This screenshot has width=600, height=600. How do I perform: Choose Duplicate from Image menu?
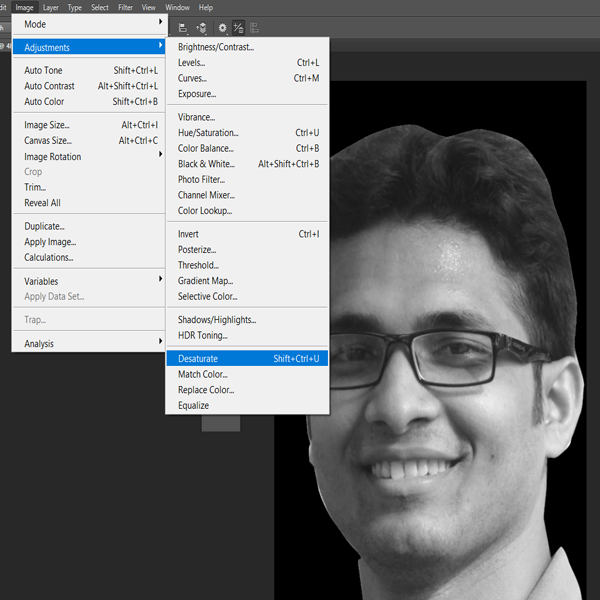(90, 226)
